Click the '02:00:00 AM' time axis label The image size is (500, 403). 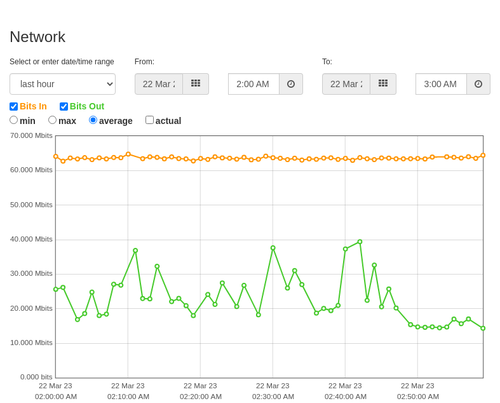56,397
